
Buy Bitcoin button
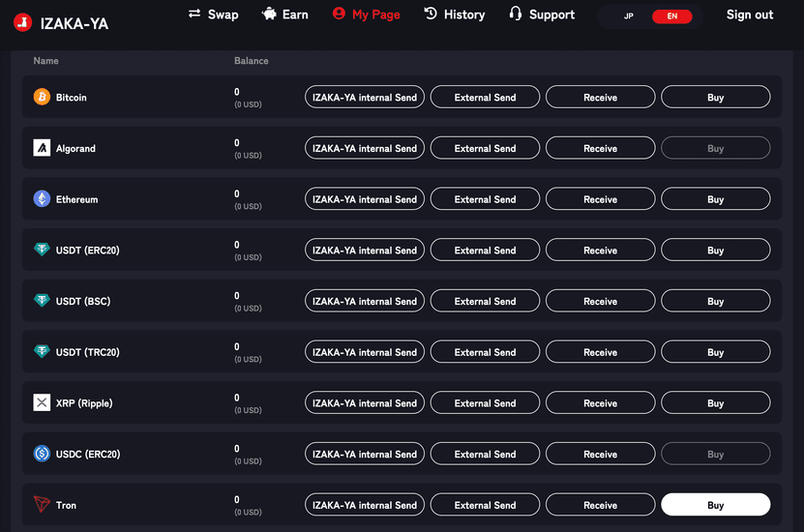tap(716, 97)
